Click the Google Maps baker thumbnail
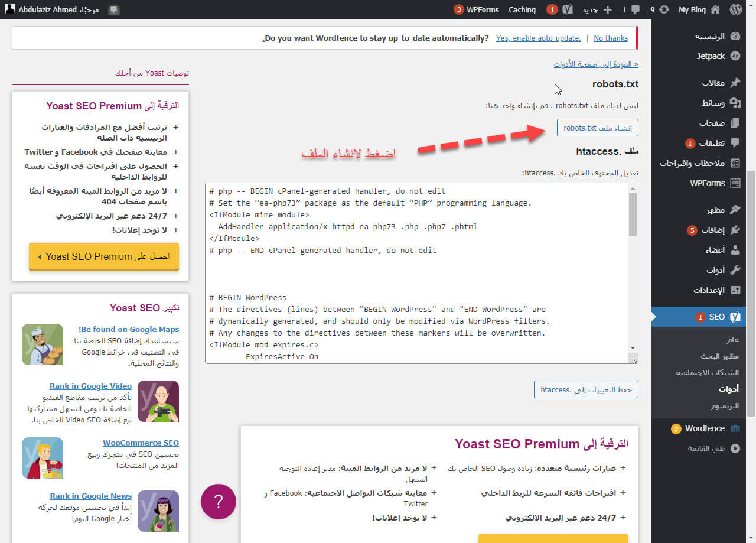 coord(43,344)
